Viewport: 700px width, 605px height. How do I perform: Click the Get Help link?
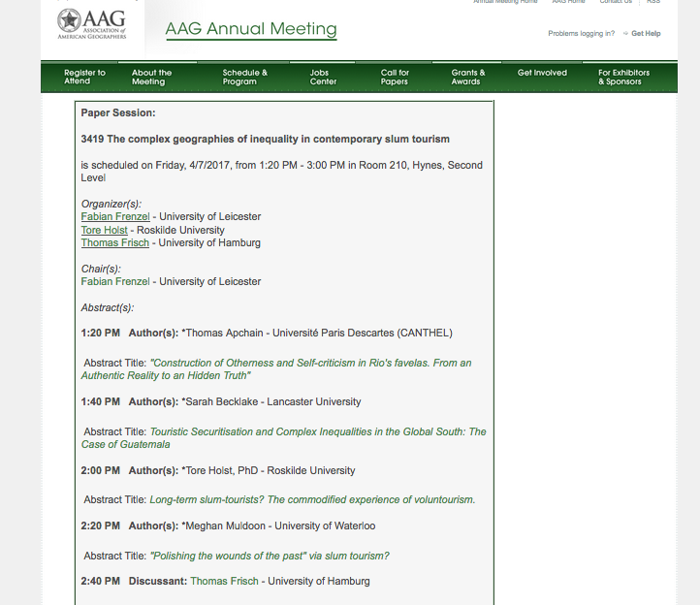(x=646, y=34)
